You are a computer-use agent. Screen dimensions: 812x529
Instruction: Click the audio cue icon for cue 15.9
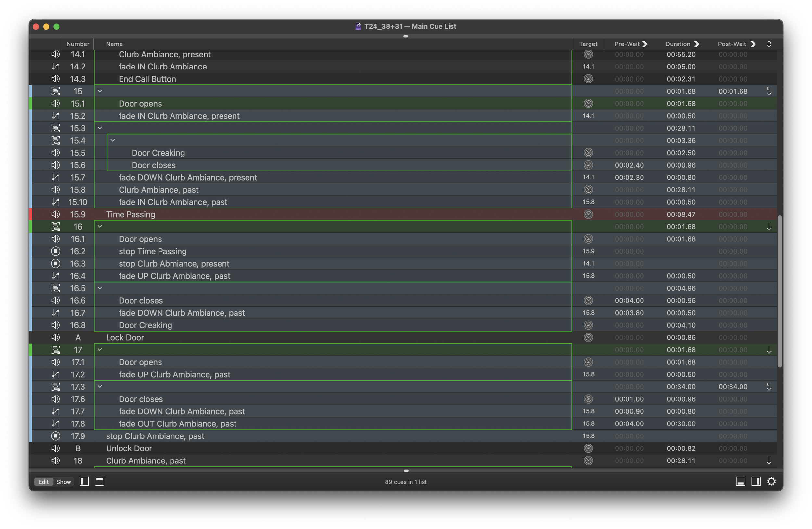pos(55,214)
